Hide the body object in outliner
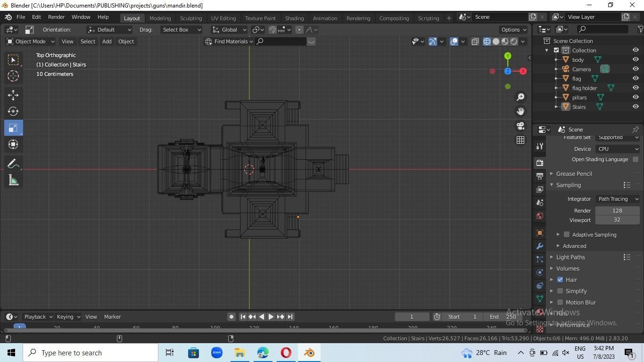 point(636,59)
